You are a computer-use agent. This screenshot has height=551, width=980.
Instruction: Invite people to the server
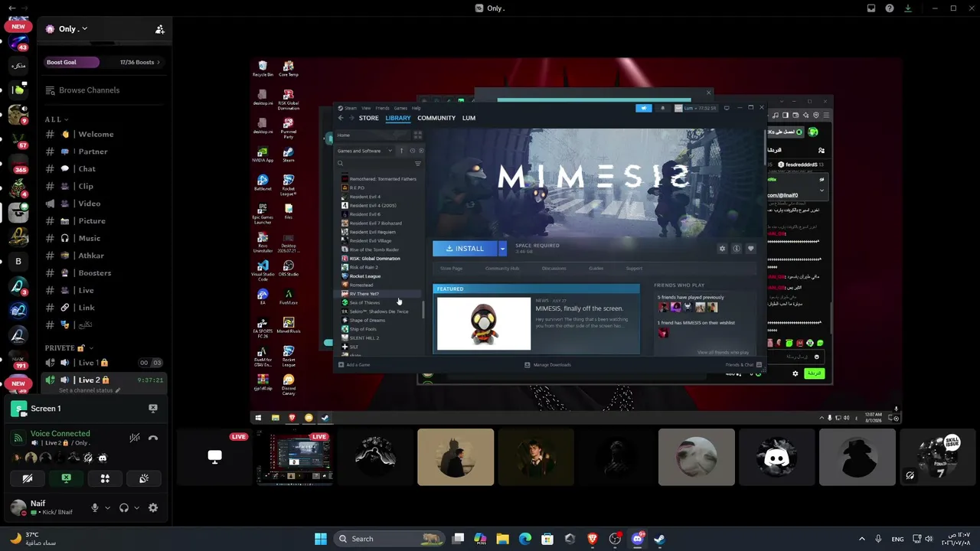tap(159, 29)
